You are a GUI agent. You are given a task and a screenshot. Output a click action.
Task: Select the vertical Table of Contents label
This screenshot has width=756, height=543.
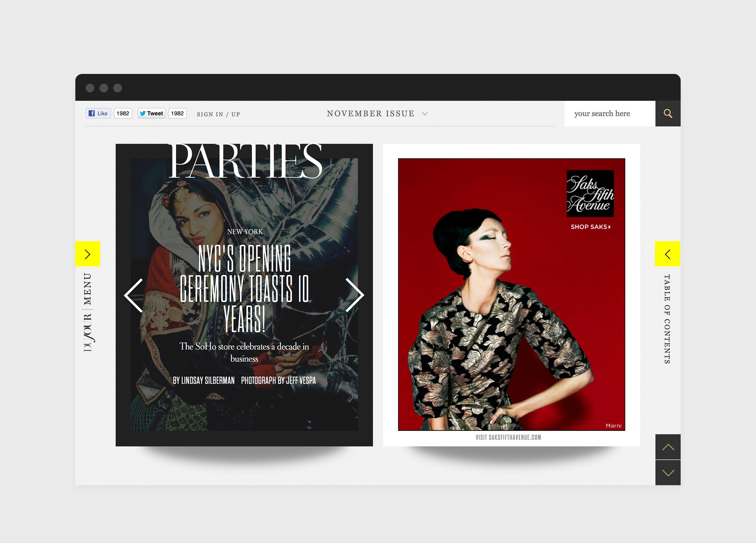pos(667,319)
